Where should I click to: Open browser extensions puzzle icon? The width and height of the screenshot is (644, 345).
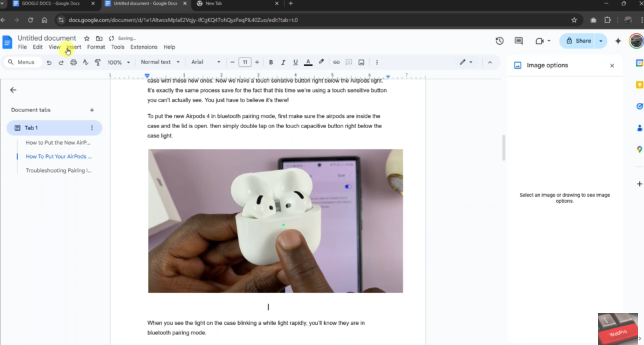tap(607, 20)
